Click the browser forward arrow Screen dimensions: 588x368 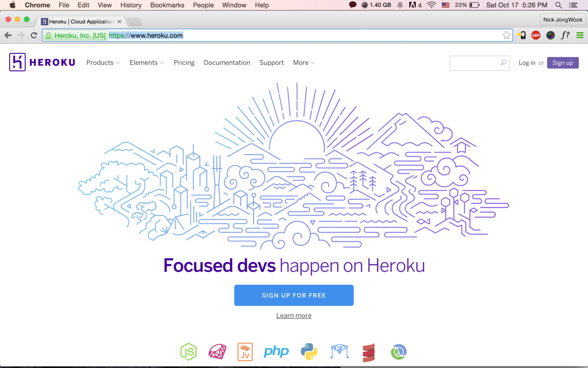point(21,35)
